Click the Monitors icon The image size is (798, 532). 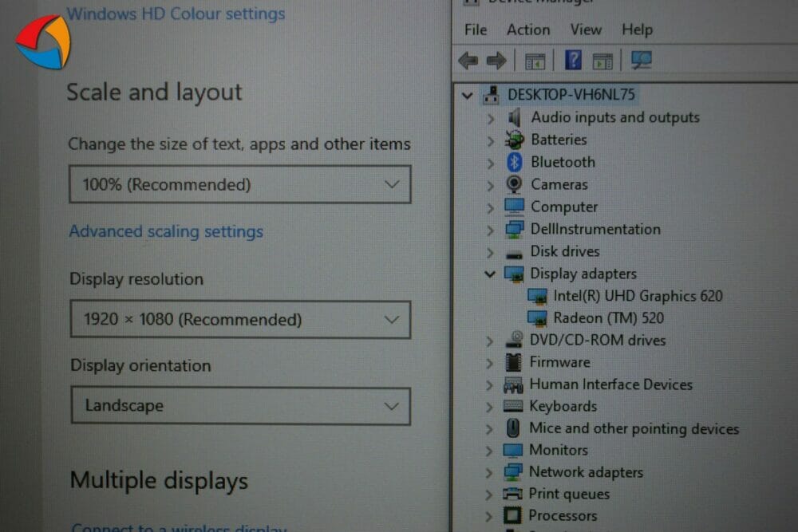(512, 451)
